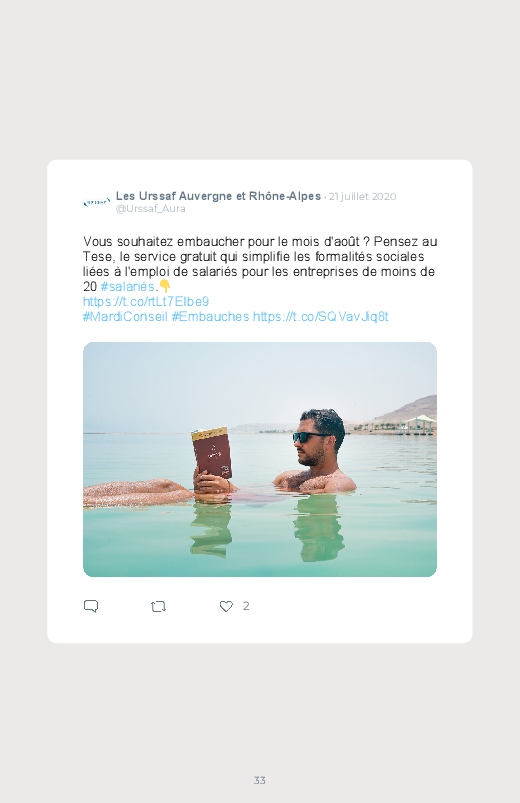Open the #MardiConseil hashtag
Image resolution: width=520 pixels, height=803 pixels.
126,316
